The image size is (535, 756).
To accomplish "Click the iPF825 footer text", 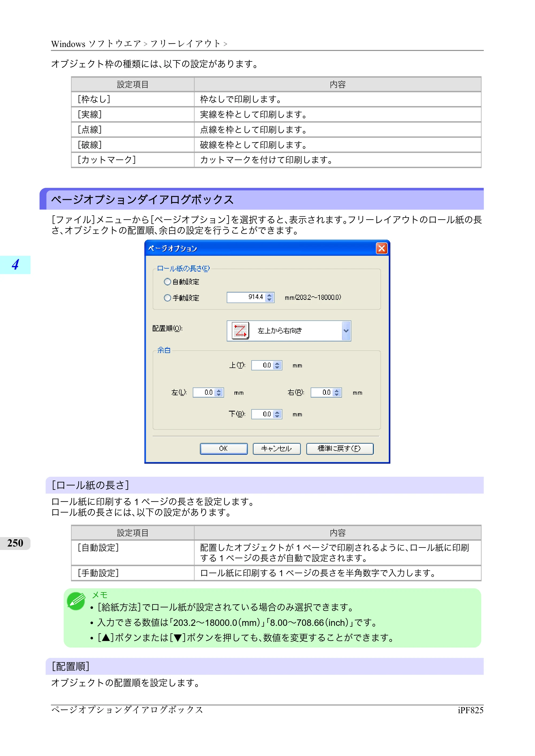I will click(471, 711).
